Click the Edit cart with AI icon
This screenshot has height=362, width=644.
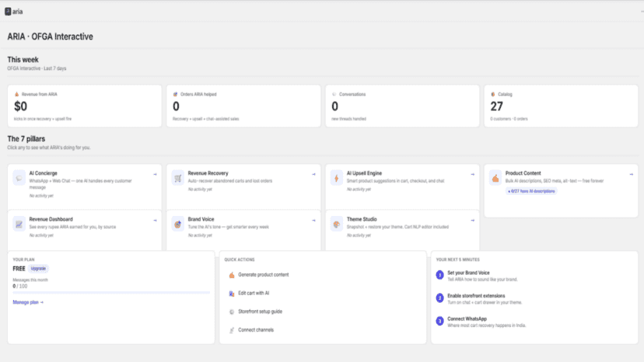click(232, 294)
